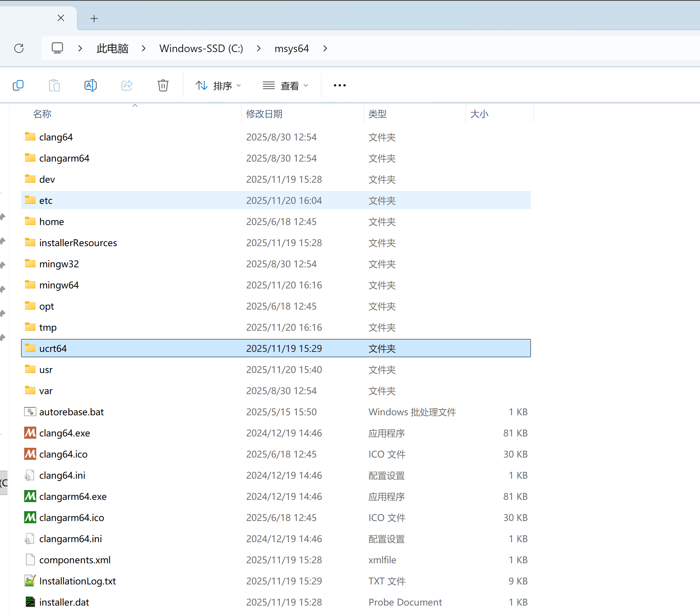Click the Share icon in the toolbar

tap(127, 86)
